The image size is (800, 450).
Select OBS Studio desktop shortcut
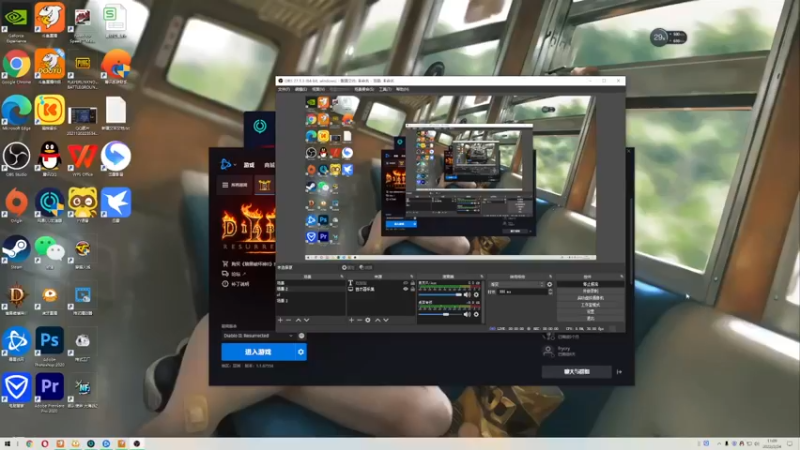pos(16,159)
